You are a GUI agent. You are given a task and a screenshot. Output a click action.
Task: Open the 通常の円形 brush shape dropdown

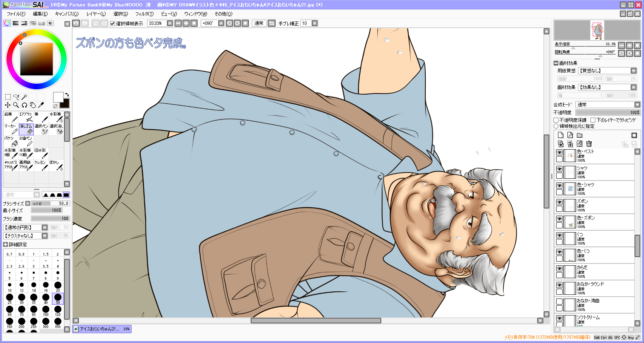44,228
